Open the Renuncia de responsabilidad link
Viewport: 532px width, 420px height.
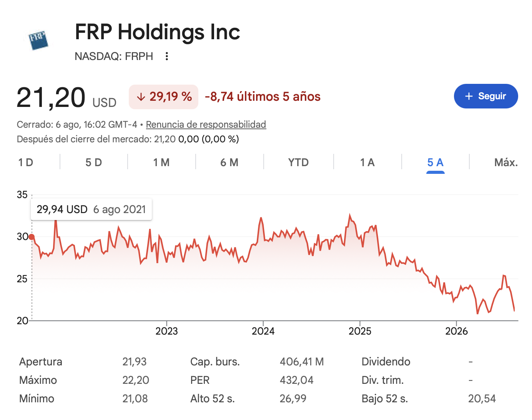(x=206, y=125)
